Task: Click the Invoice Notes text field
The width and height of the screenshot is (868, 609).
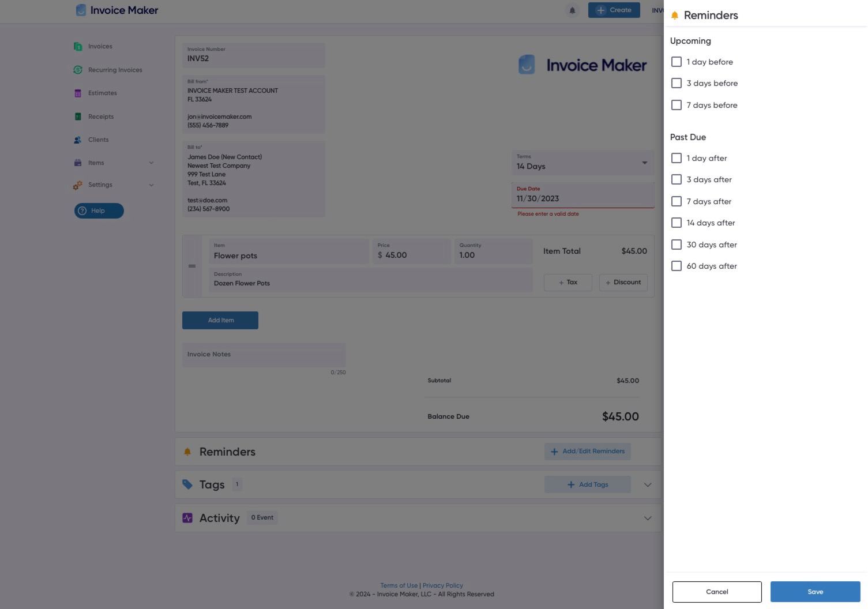Action: coord(264,355)
